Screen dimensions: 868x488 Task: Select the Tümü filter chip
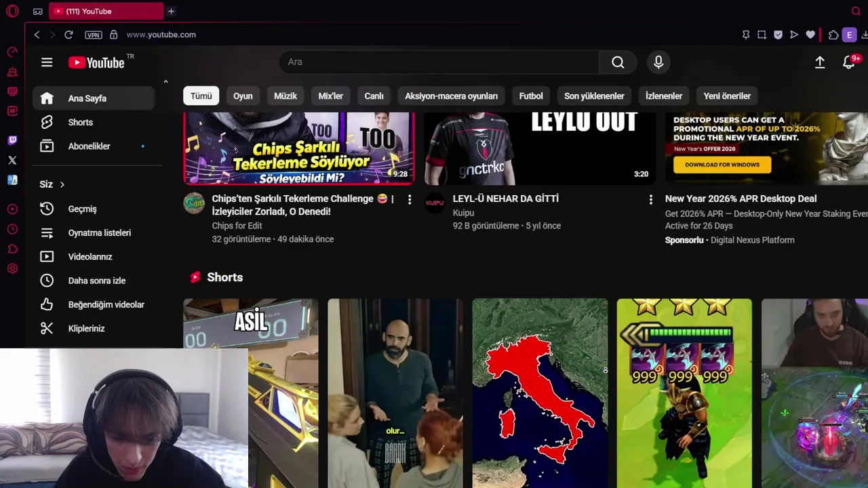click(x=201, y=96)
